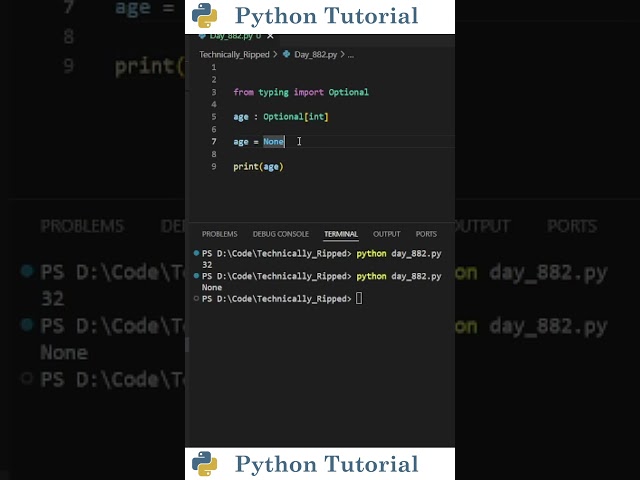
Task: Switch to the DEBUG CONSOLE tab
Action: [281, 234]
